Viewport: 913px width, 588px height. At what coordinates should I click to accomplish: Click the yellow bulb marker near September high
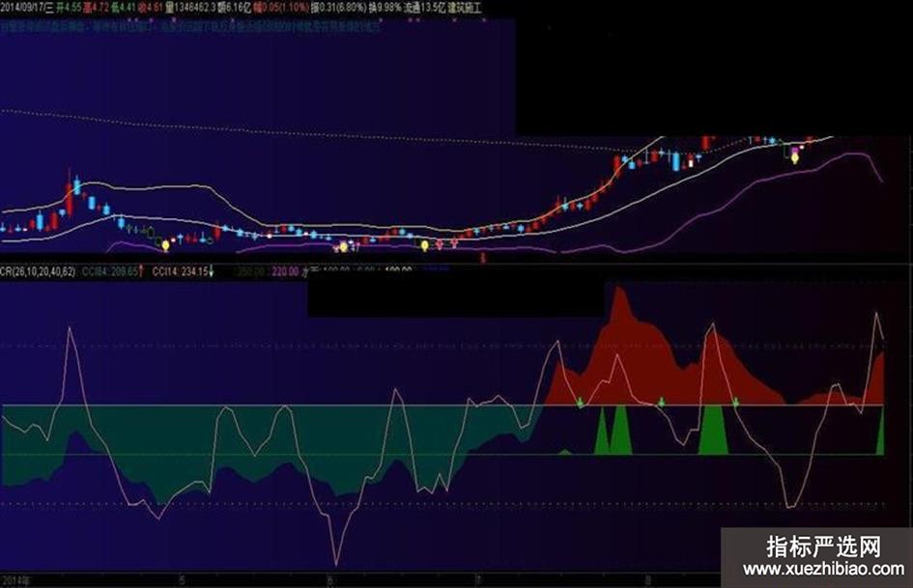coord(795,157)
